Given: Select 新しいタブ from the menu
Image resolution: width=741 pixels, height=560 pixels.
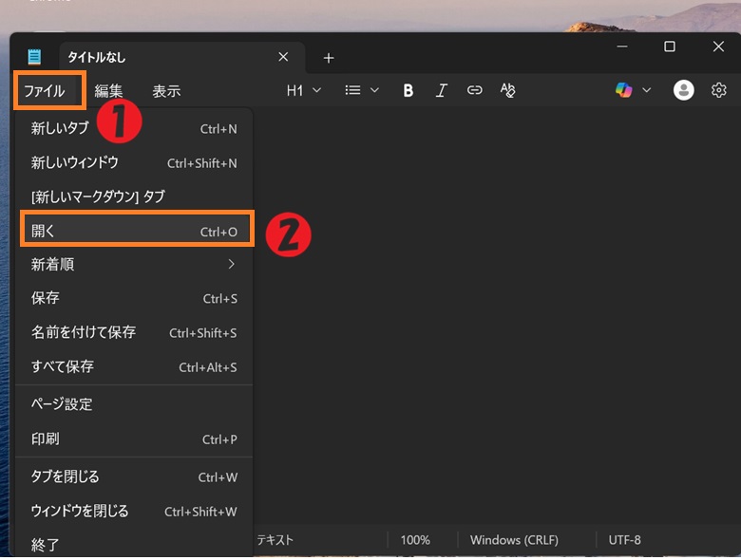Looking at the screenshot, I should pyautogui.click(x=134, y=128).
